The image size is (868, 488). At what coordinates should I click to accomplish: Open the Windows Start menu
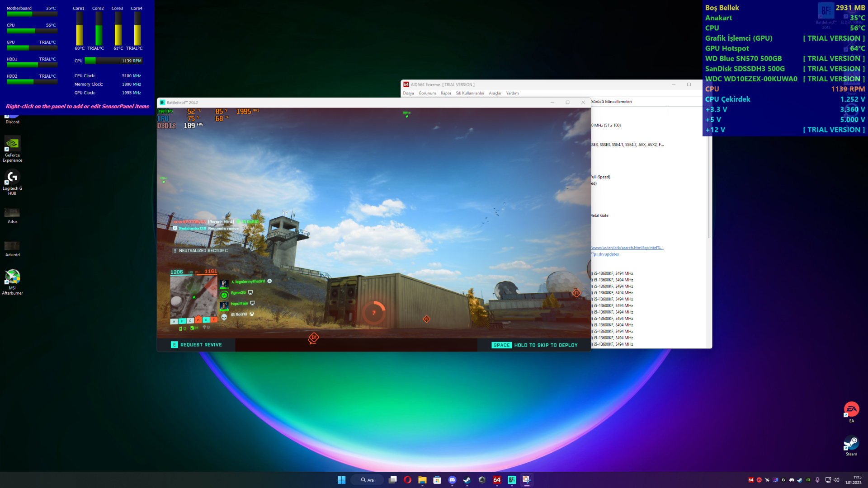[341, 480]
